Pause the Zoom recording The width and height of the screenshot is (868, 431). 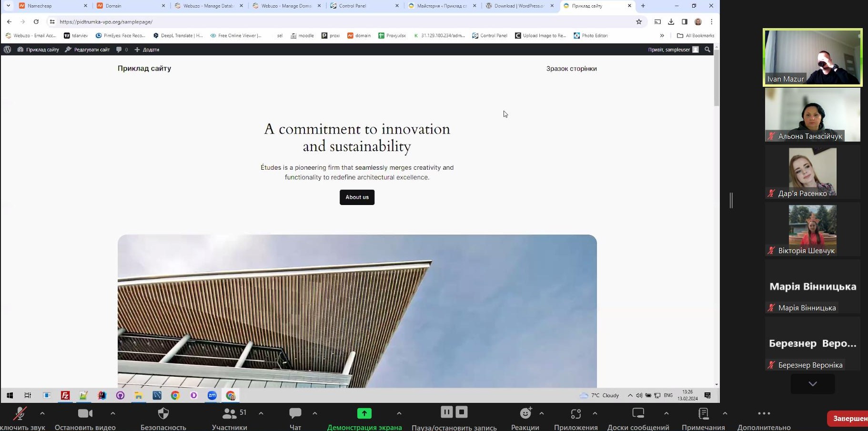point(446,412)
